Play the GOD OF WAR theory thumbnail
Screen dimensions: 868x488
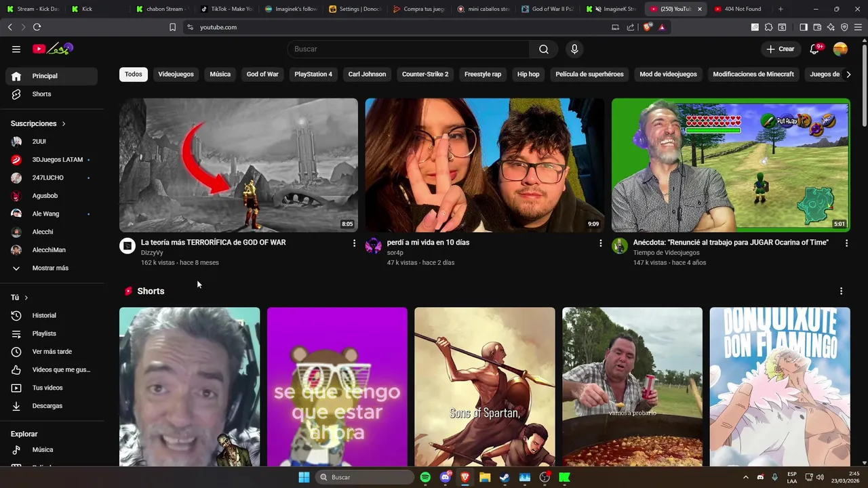(x=239, y=165)
